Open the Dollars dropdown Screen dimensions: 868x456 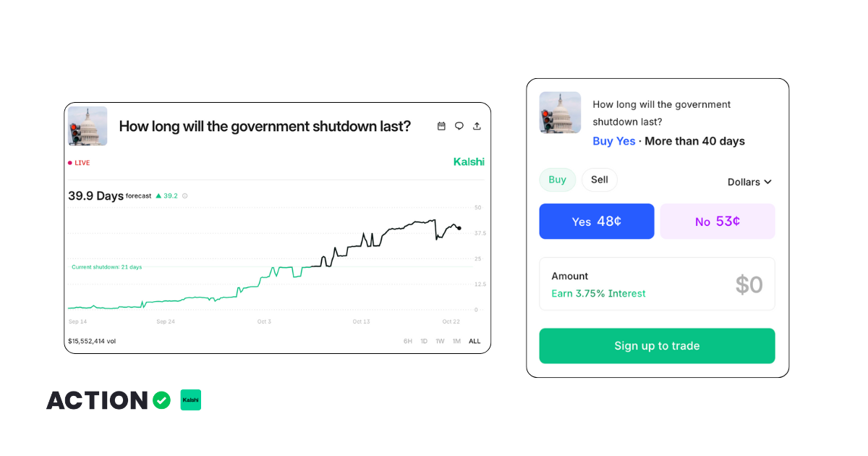(x=749, y=182)
